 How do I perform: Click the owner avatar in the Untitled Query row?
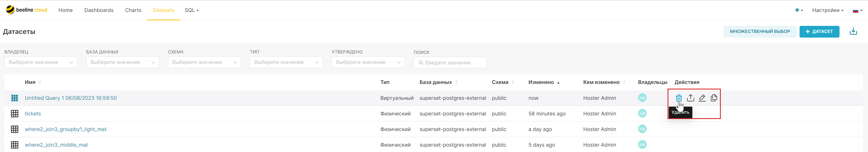(642, 98)
